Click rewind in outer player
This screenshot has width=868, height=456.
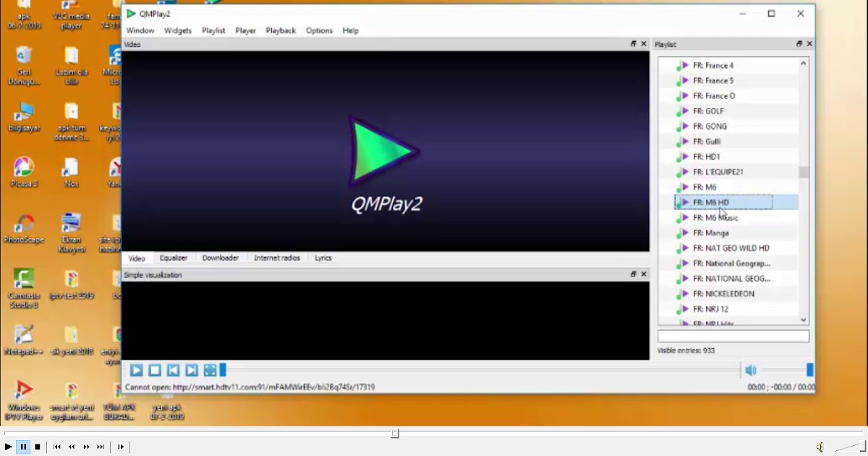(72, 447)
